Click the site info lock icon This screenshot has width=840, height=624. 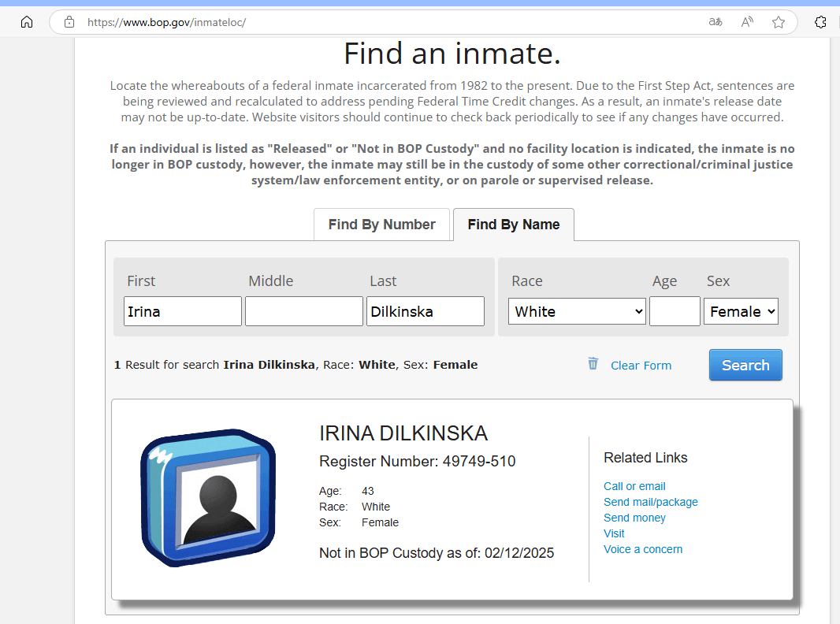click(69, 22)
